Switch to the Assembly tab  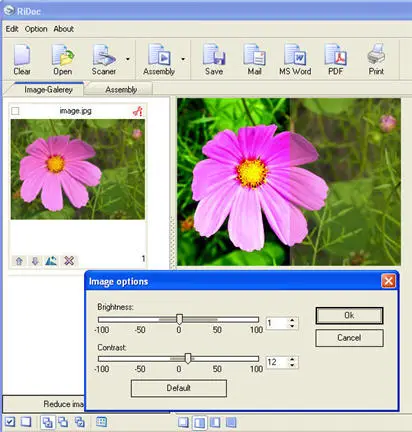click(121, 90)
